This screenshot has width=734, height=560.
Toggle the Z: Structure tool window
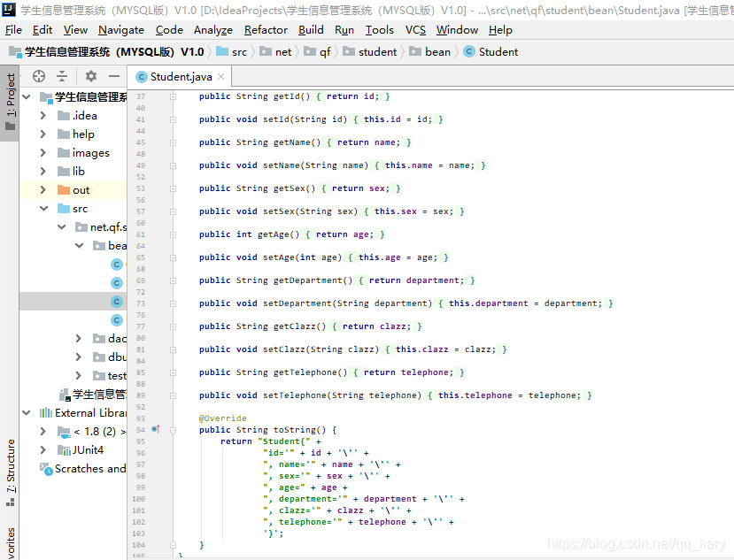(x=10, y=472)
